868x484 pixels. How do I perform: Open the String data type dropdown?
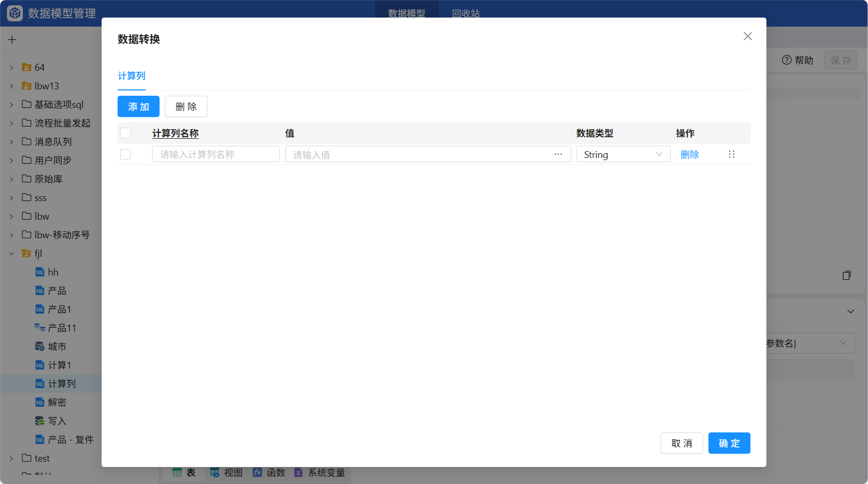pos(623,154)
